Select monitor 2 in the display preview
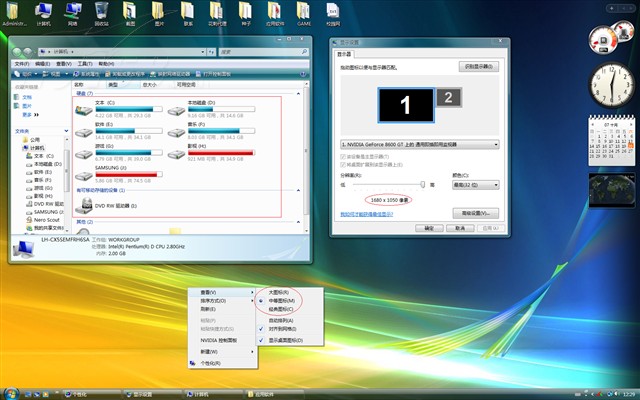 pos(449,97)
